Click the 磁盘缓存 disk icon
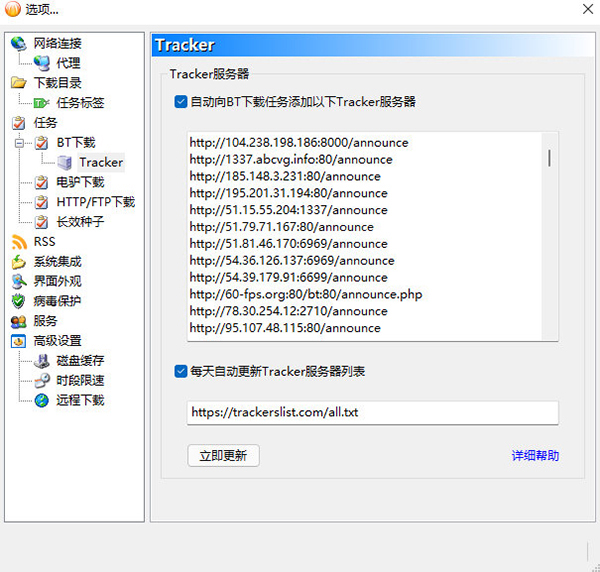600x572 pixels. [x=41, y=361]
